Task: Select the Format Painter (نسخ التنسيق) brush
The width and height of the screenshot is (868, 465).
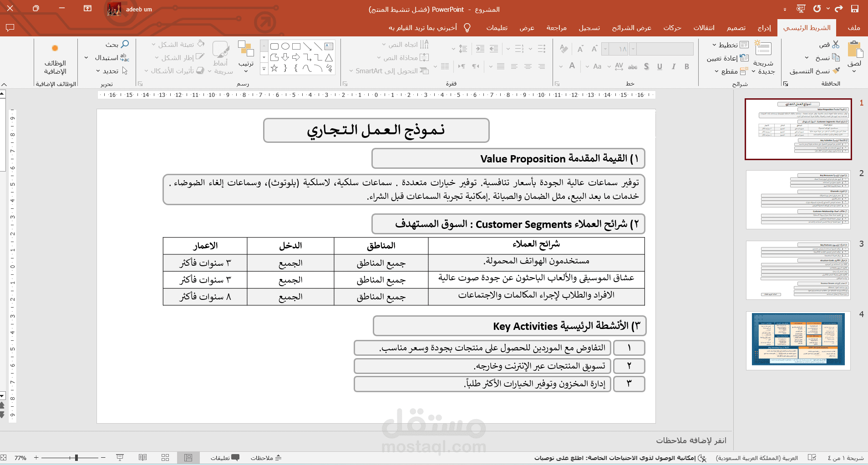Action: [836, 71]
